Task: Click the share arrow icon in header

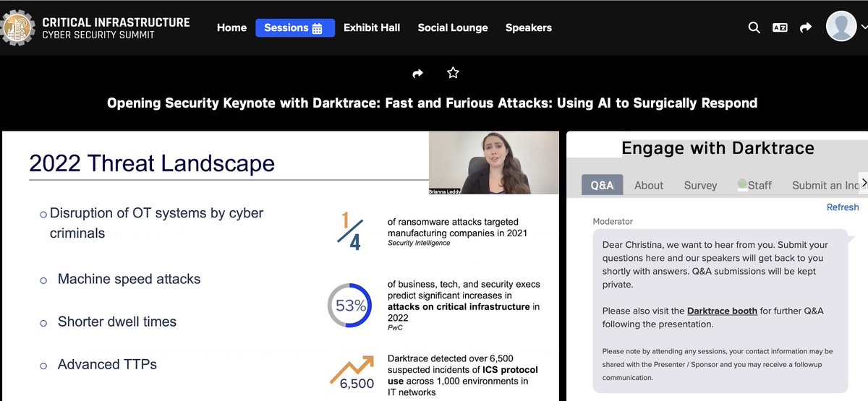Action: (806, 27)
